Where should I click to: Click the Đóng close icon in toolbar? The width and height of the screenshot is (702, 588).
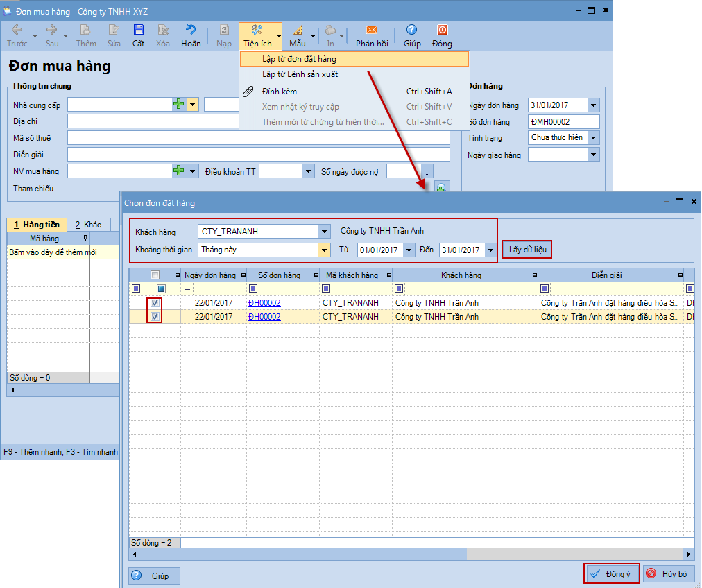point(442,31)
